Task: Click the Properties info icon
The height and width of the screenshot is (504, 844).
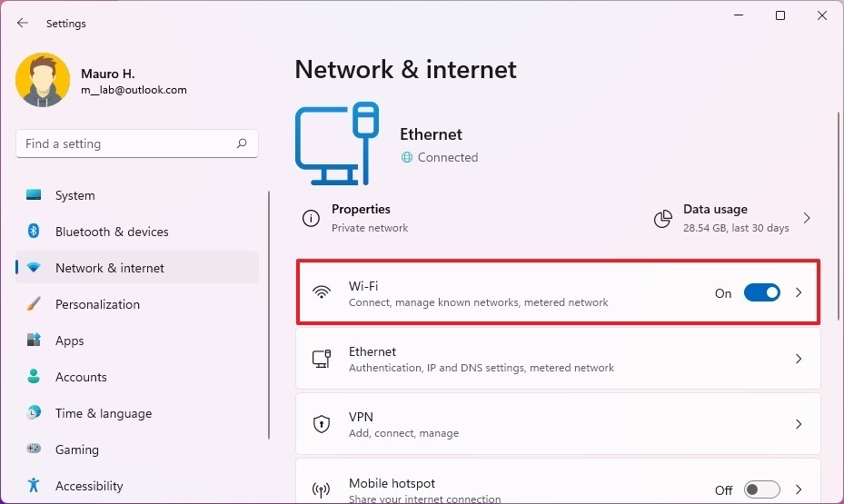Action: 312,218
